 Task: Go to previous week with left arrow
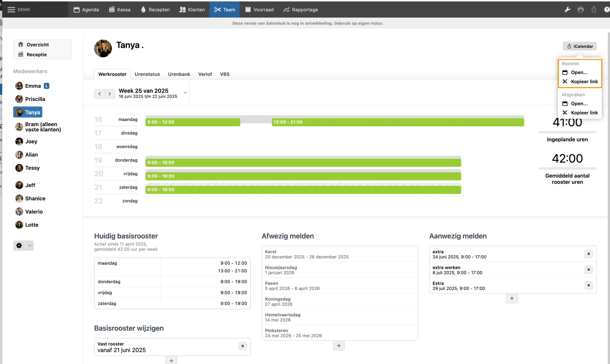pos(99,94)
